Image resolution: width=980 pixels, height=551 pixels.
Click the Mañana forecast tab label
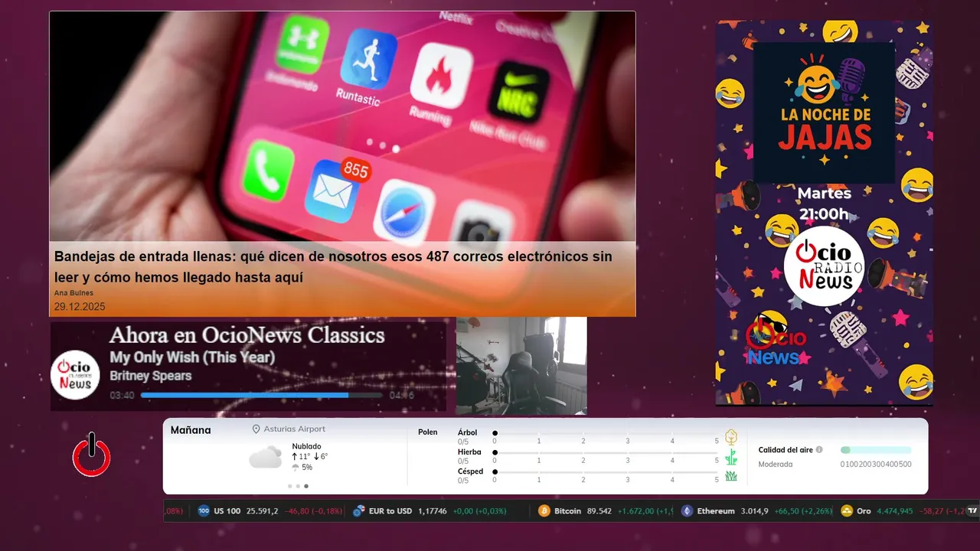[x=191, y=430]
